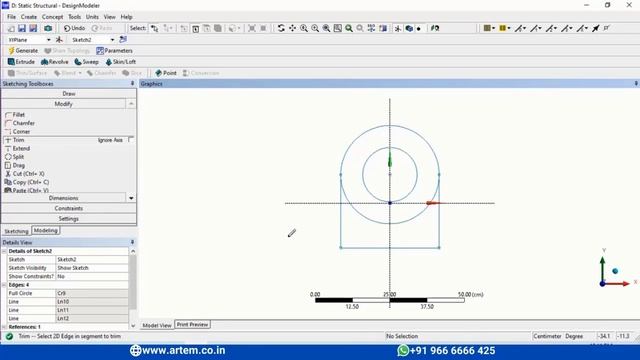Image resolution: width=640 pixels, height=360 pixels.
Task: Click the Undo button
Action: [x=74, y=28]
